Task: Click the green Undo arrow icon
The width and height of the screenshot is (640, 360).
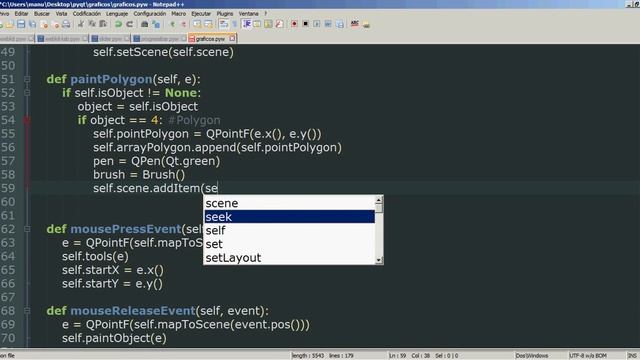Action: [118, 24]
